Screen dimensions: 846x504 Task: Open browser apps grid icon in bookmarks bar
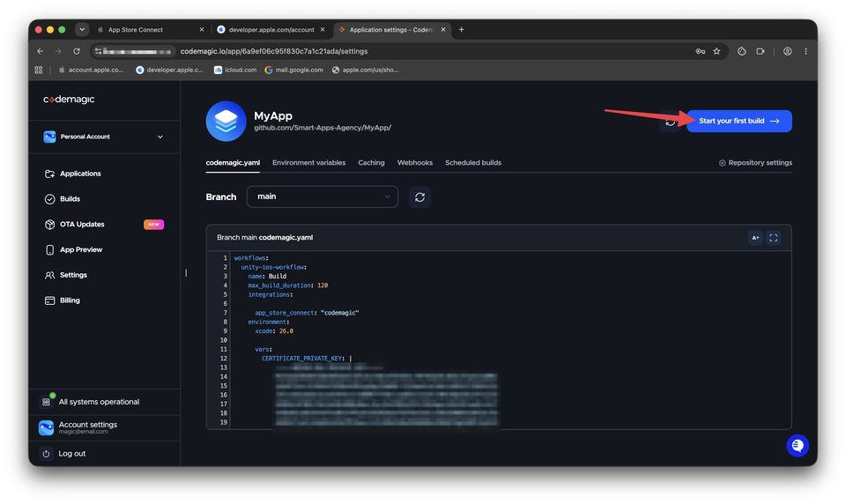(39, 70)
